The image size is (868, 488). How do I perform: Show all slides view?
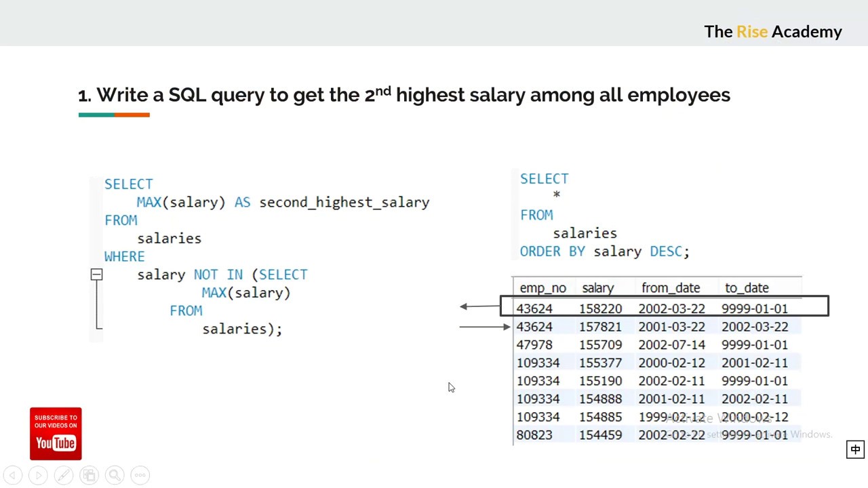(89, 475)
